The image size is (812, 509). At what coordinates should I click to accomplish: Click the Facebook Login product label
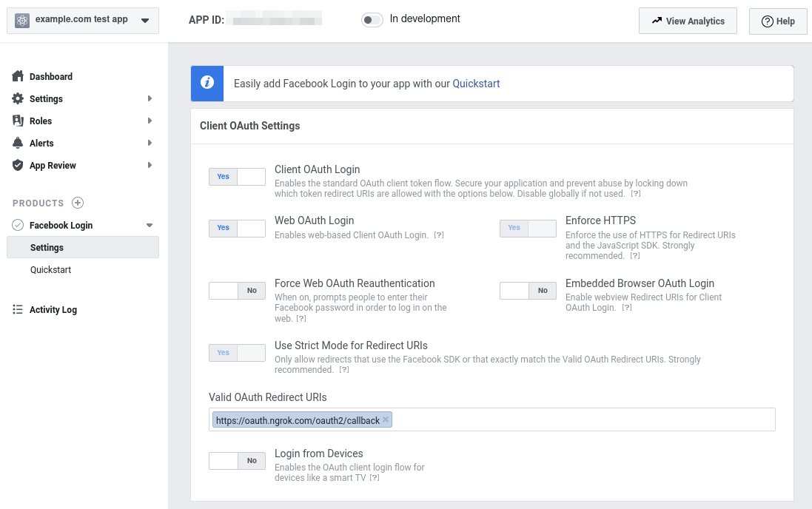(x=61, y=225)
